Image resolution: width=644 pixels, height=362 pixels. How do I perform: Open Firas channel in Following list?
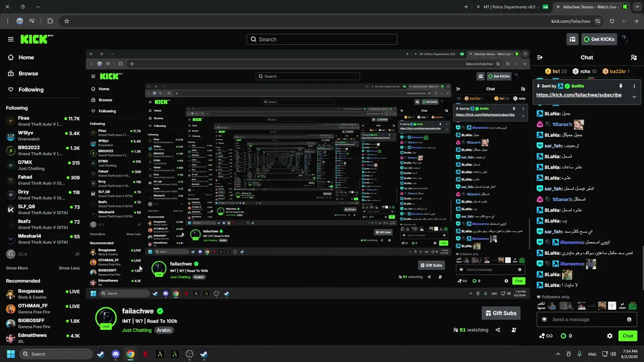pyautogui.click(x=43, y=121)
